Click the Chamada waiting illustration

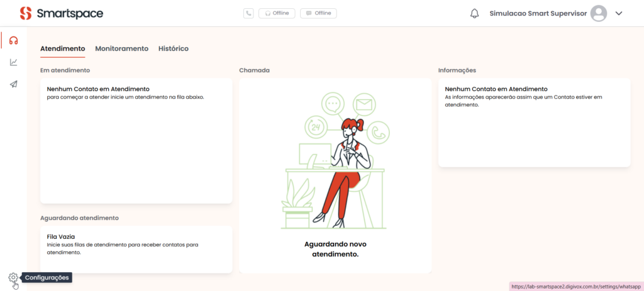tap(335, 163)
